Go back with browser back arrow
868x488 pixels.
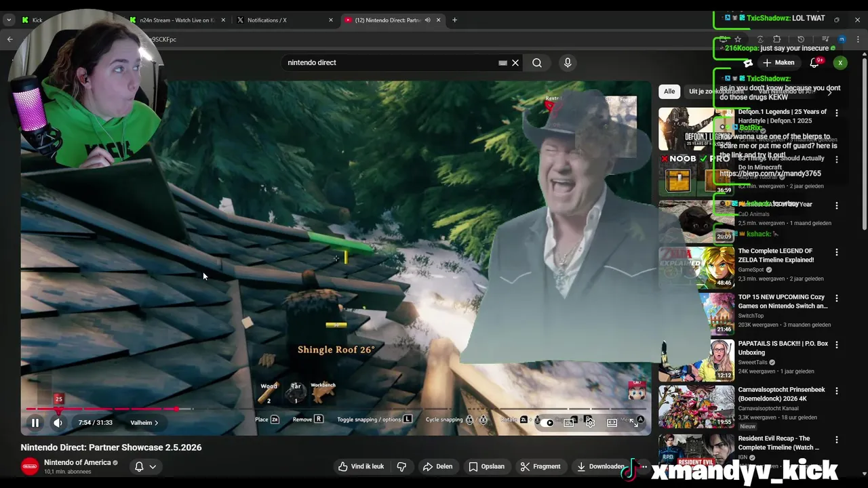tap(10, 39)
